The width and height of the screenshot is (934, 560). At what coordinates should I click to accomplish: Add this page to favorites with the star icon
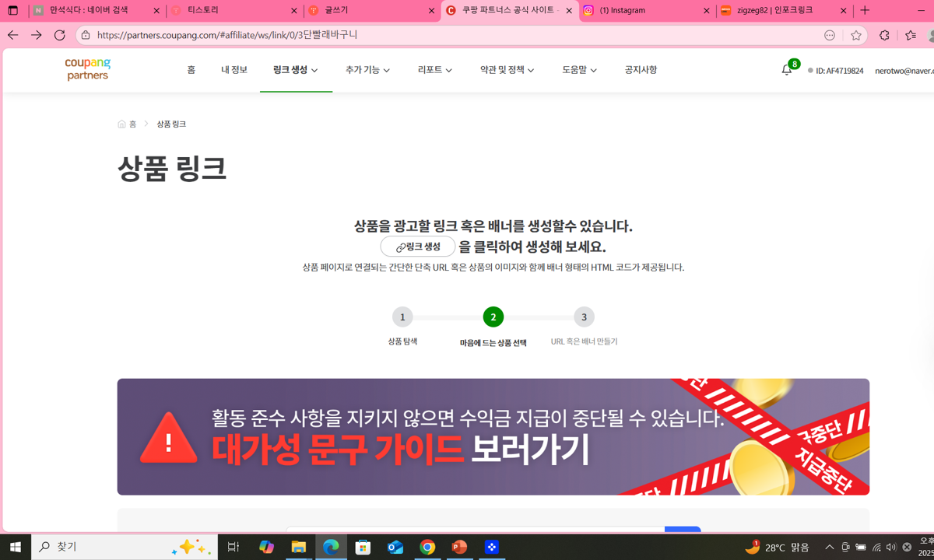click(x=856, y=35)
